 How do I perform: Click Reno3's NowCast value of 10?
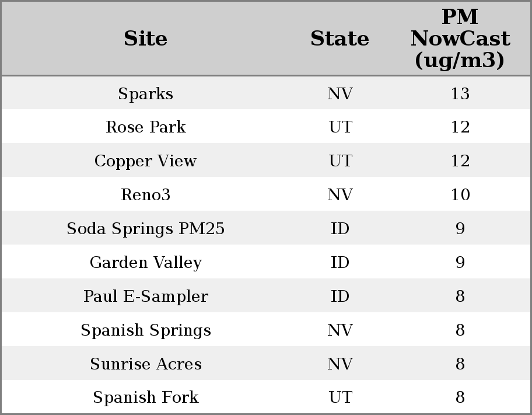tap(460, 195)
